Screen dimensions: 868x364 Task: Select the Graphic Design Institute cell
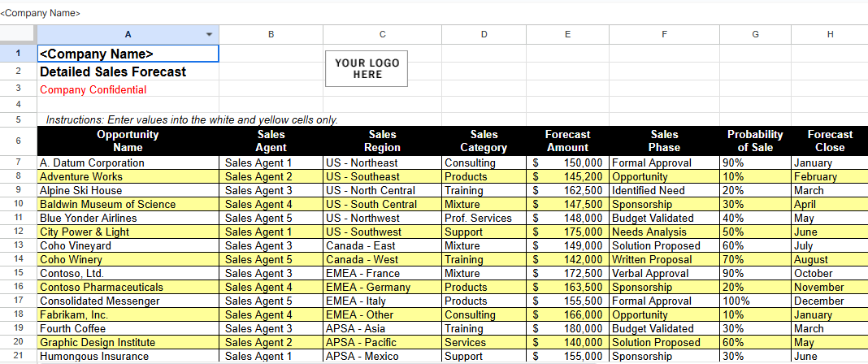(128, 342)
